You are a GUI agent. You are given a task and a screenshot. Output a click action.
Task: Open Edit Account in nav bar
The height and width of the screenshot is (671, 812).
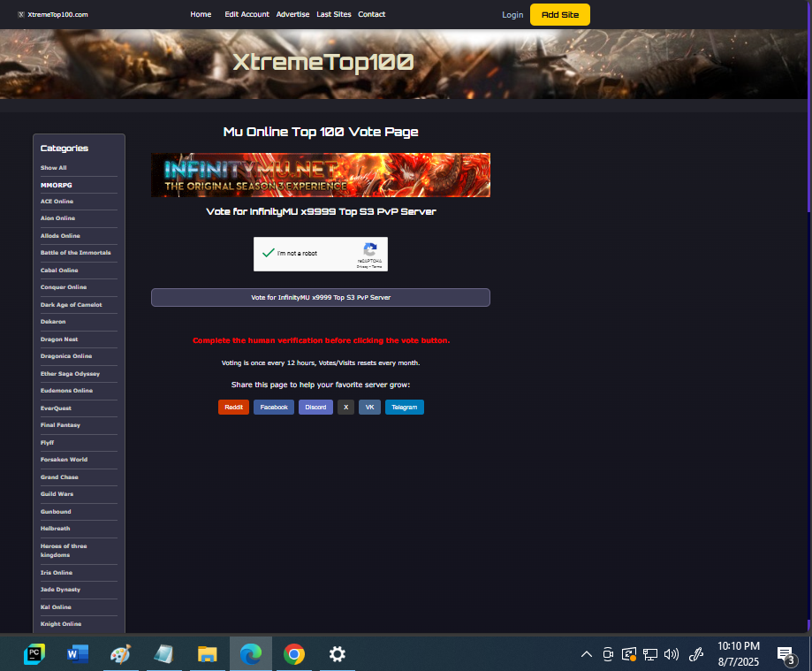[x=247, y=14]
